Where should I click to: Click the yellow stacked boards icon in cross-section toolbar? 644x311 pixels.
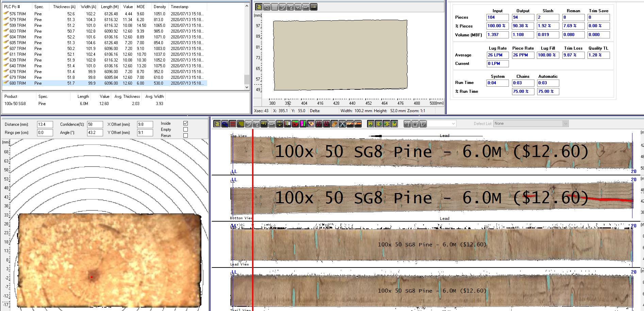[259, 7]
